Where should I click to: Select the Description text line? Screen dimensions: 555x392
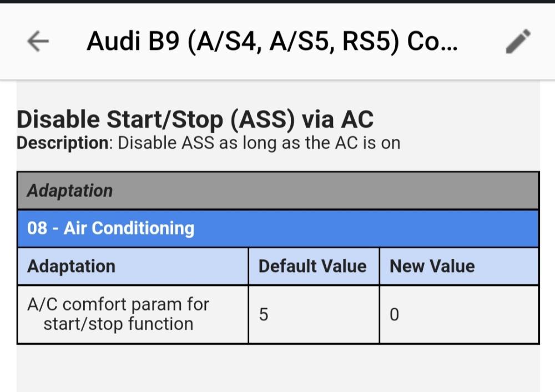209,143
